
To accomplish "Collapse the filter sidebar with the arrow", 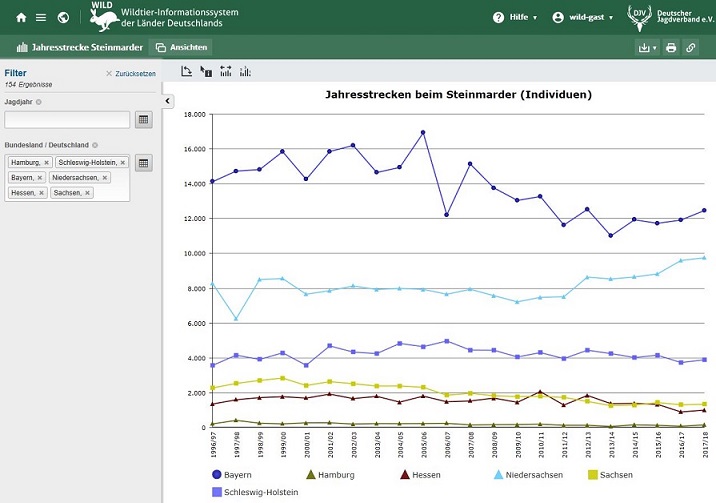I will tap(168, 101).
